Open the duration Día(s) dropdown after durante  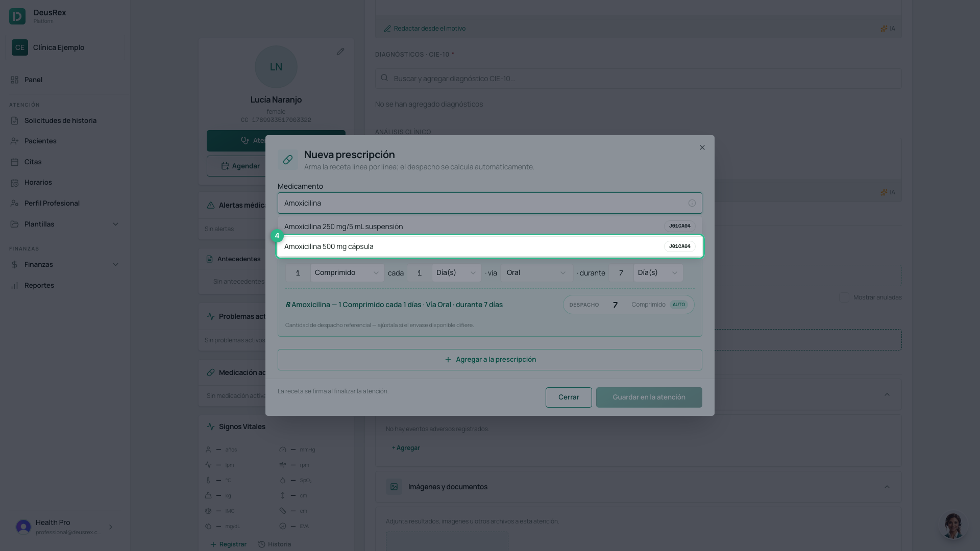658,273
